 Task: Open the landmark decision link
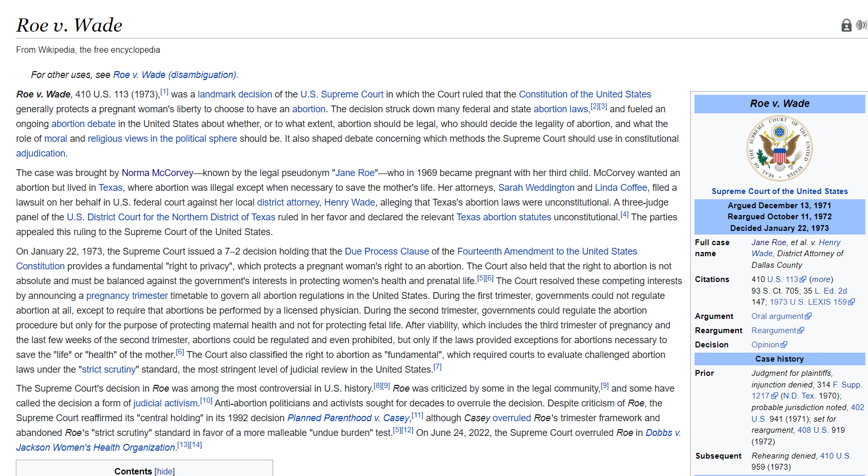(235, 94)
